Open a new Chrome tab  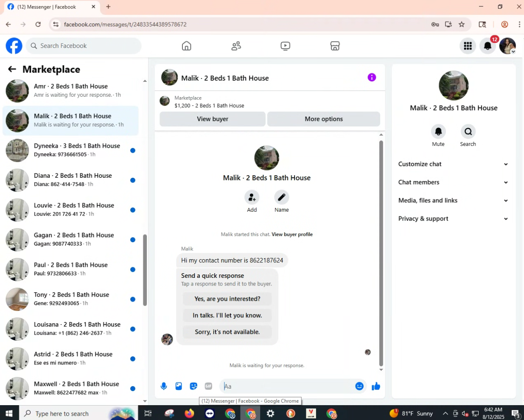[108, 7]
